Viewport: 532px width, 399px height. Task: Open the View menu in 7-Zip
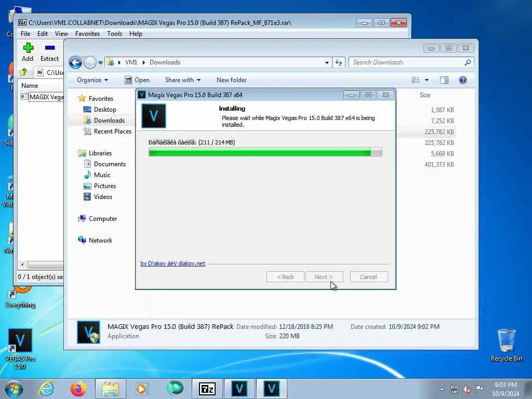click(61, 34)
